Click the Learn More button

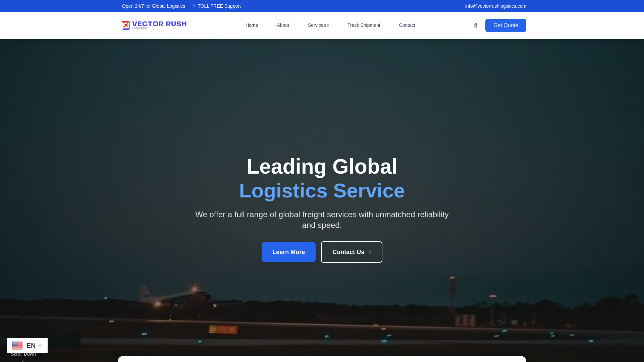point(288,252)
